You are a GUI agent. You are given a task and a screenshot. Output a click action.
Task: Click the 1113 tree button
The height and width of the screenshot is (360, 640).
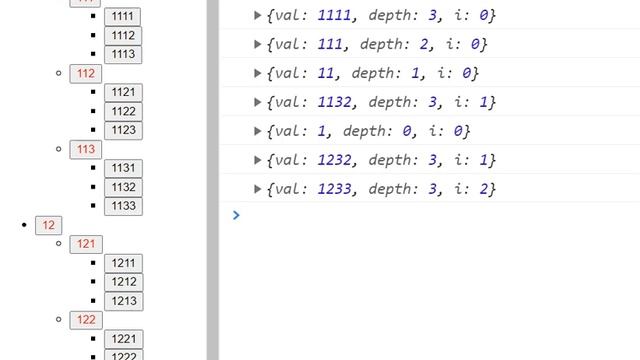tap(123, 54)
